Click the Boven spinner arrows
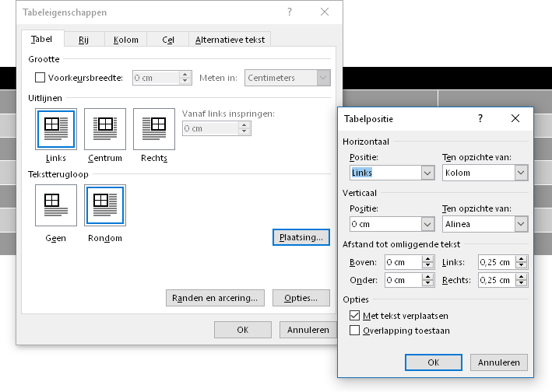Image resolution: width=552 pixels, height=392 pixels. [427, 262]
